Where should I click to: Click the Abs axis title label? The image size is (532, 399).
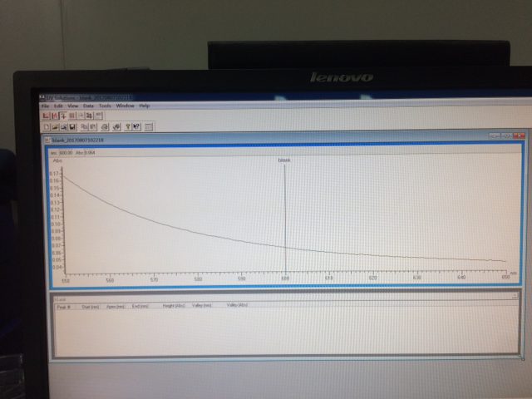57,160
